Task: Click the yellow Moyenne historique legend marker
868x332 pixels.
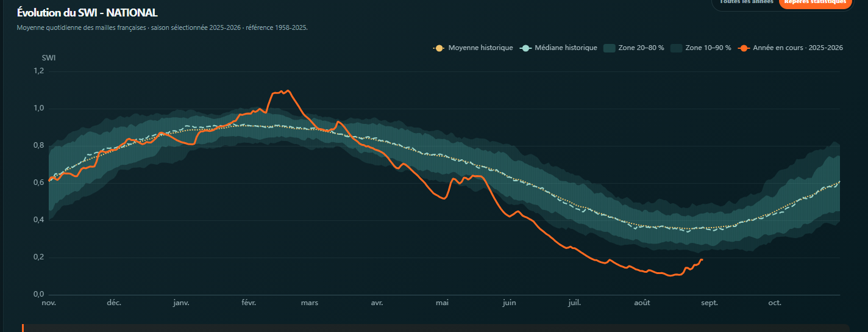Action: 439,48
